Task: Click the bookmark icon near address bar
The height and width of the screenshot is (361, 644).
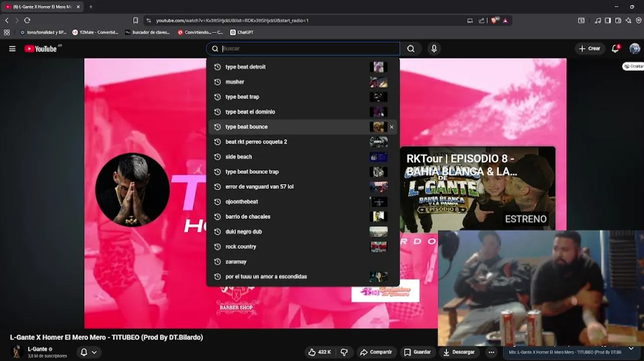Action: click(x=135, y=21)
